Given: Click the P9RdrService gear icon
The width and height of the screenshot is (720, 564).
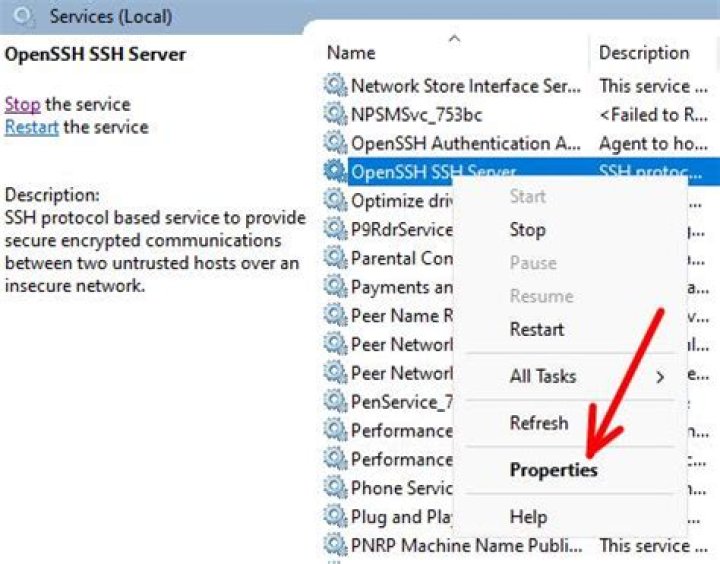Looking at the screenshot, I should coord(335,229).
